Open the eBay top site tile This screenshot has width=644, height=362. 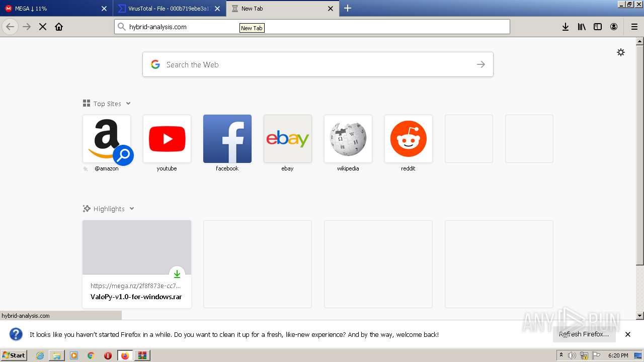pyautogui.click(x=288, y=139)
